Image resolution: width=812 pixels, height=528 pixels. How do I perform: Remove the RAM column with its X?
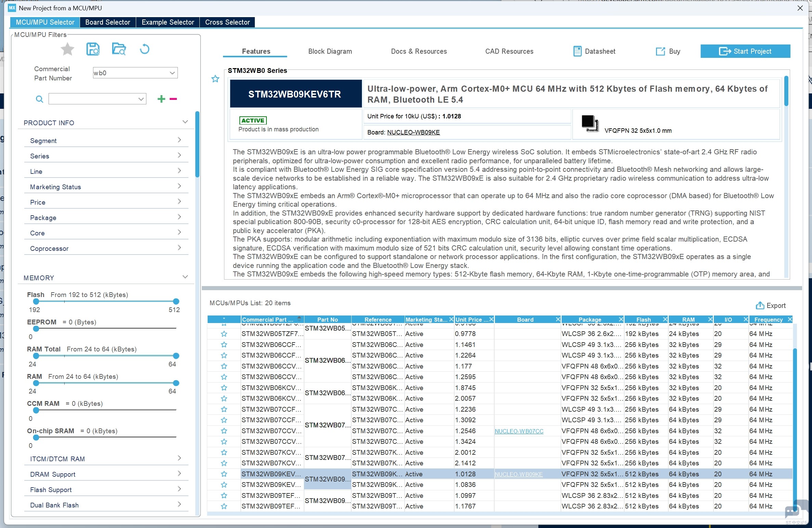pos(710,319)
